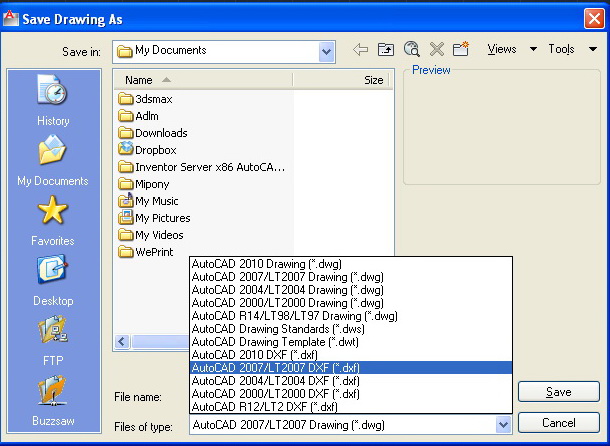Choose AutoCAD 2010 DXF (*.dxf)

click(x=351, y=355)
